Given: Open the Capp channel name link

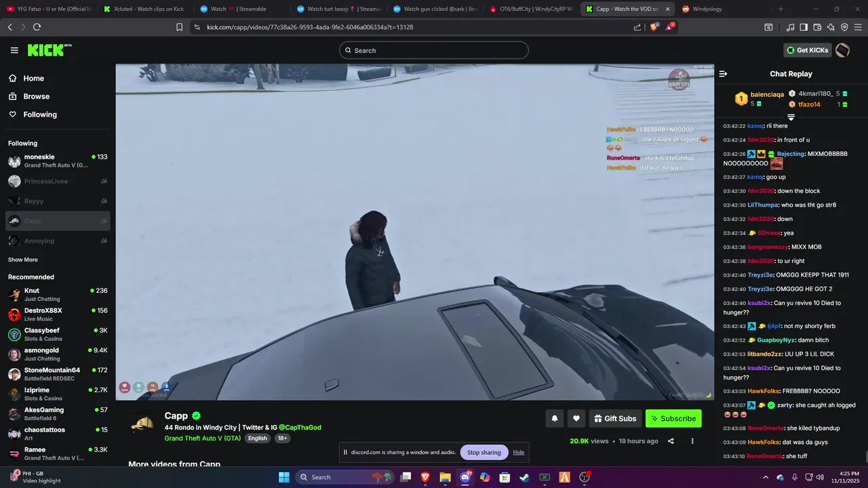Looking at the screenshot, I should 176,415.
